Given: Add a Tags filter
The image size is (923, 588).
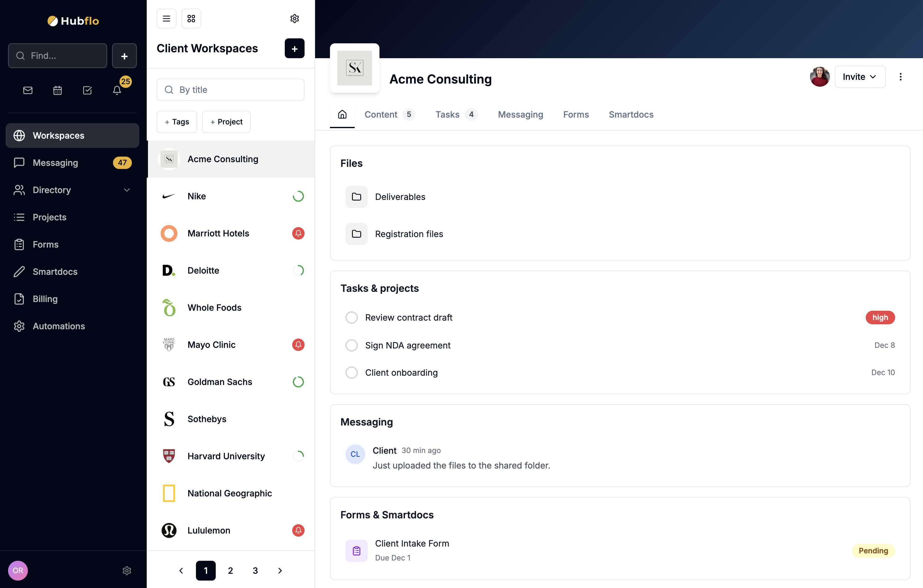Looking at the screenshot, I should pyautogui.click(x=177, y=122).
